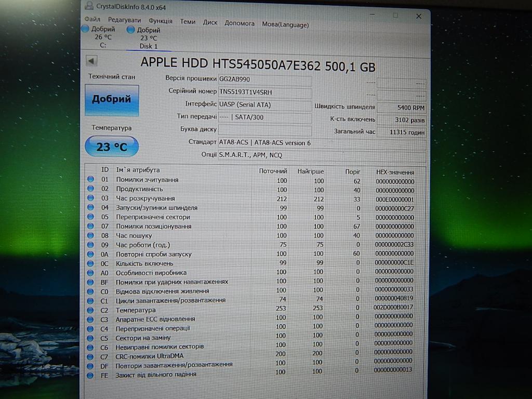
Task: Click the serial number field TNS5193T1V4SRH
Action: pos(264,92)
